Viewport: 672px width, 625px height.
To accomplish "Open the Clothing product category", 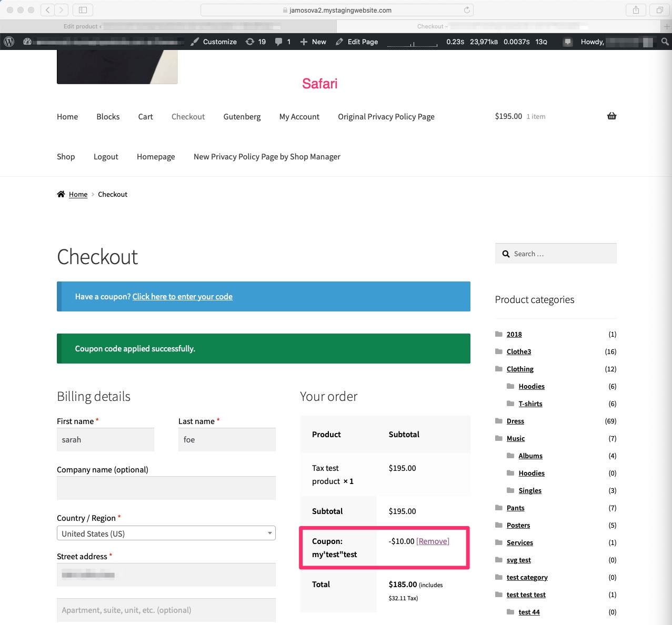I will click(519, 369).
